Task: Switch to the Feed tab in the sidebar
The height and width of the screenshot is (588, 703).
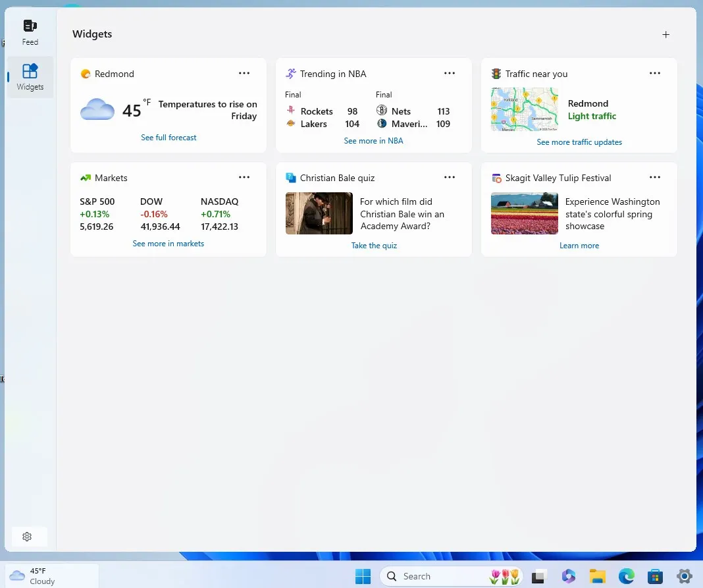Action: tap(30, 31)
